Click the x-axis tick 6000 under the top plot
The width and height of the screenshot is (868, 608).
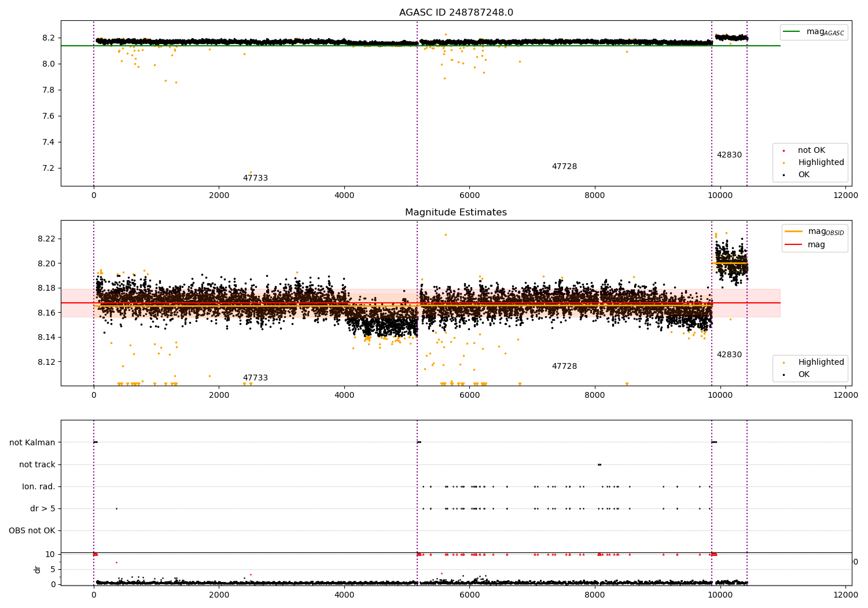pos(469,195)
